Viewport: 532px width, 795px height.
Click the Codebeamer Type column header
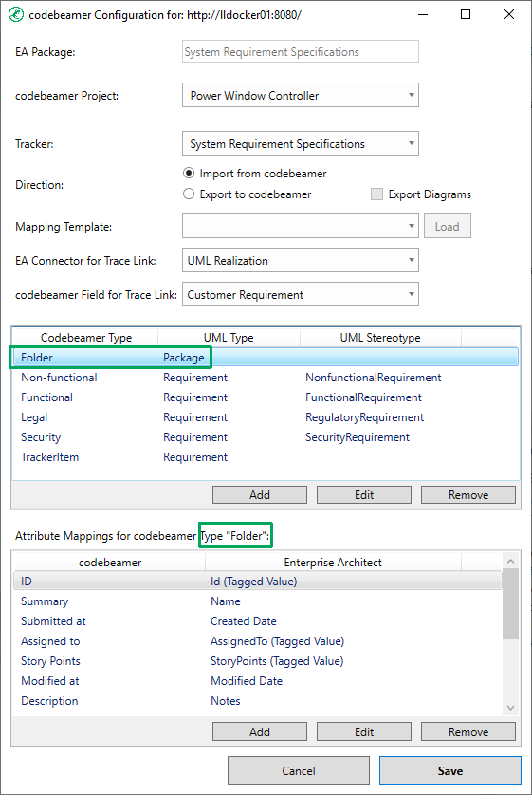pos(85,338)
